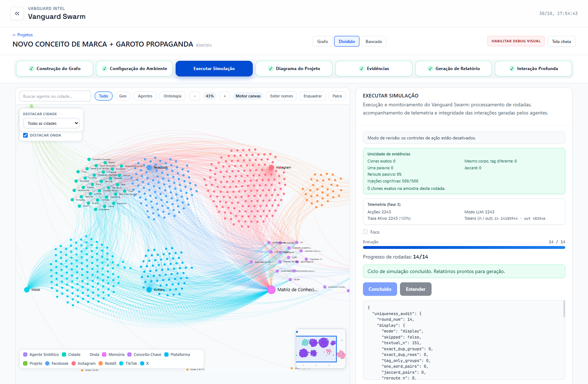Viewport: 588px width, 384px height.
Task: Zoom in with the plus button
Action: 225,96
